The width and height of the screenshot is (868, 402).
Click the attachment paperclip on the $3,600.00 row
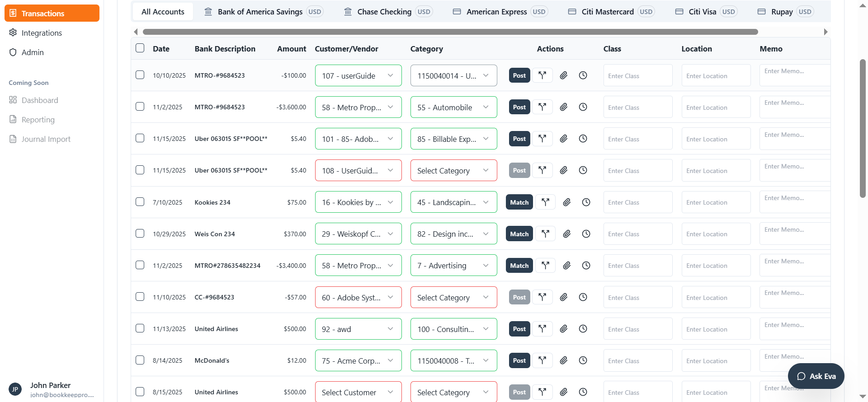click(563, 107)
